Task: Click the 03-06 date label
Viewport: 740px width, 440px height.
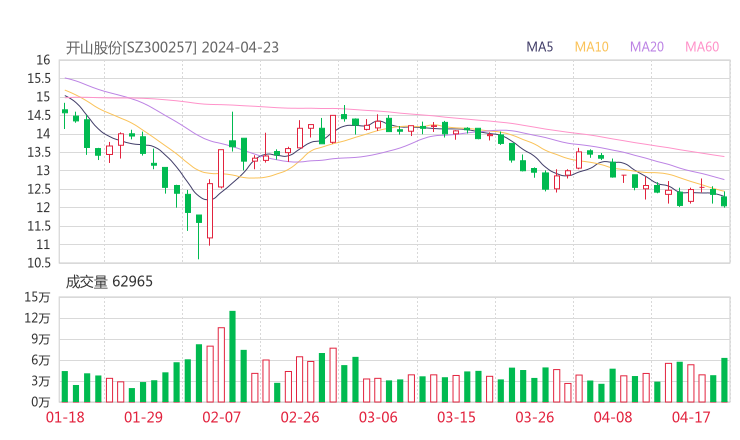Action: [x=378, y=417]
